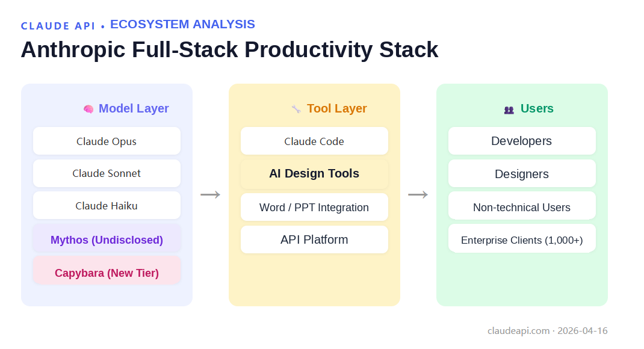
Task: Click the Developers card
Action: point(522,141)
